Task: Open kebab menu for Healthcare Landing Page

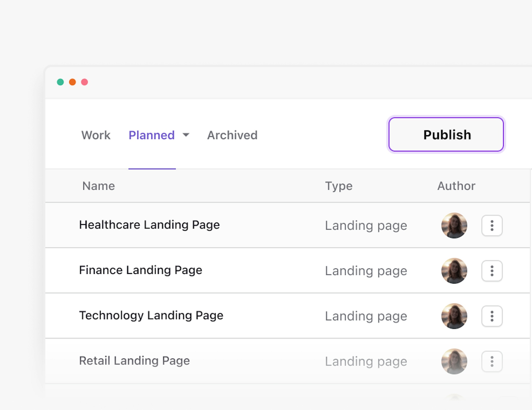Action: click(492, 225)
